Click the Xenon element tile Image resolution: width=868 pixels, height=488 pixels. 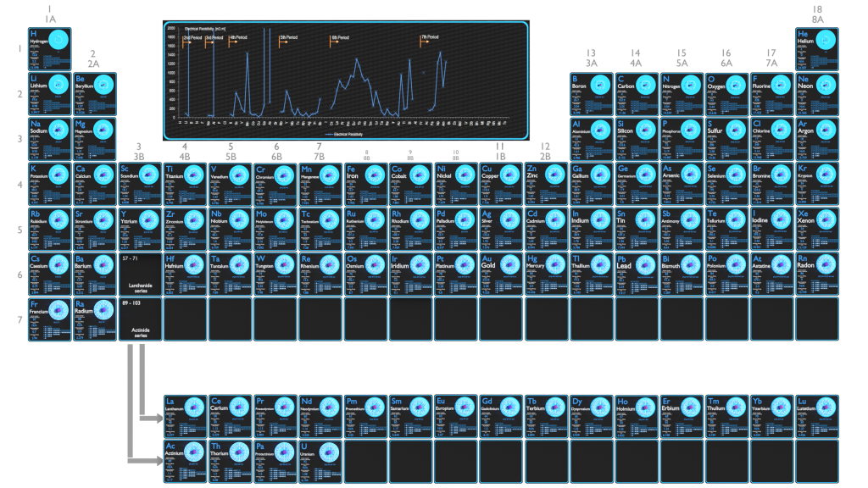pyautogui.click(x=817, y=229)
